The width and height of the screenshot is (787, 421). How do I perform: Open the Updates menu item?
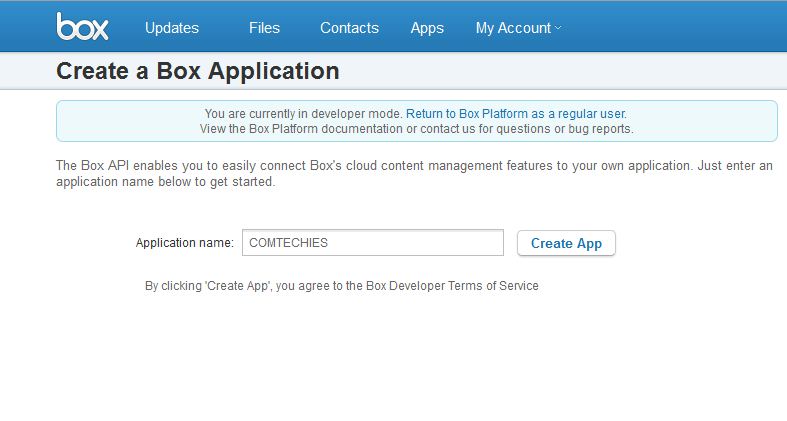tap(172, 28)
